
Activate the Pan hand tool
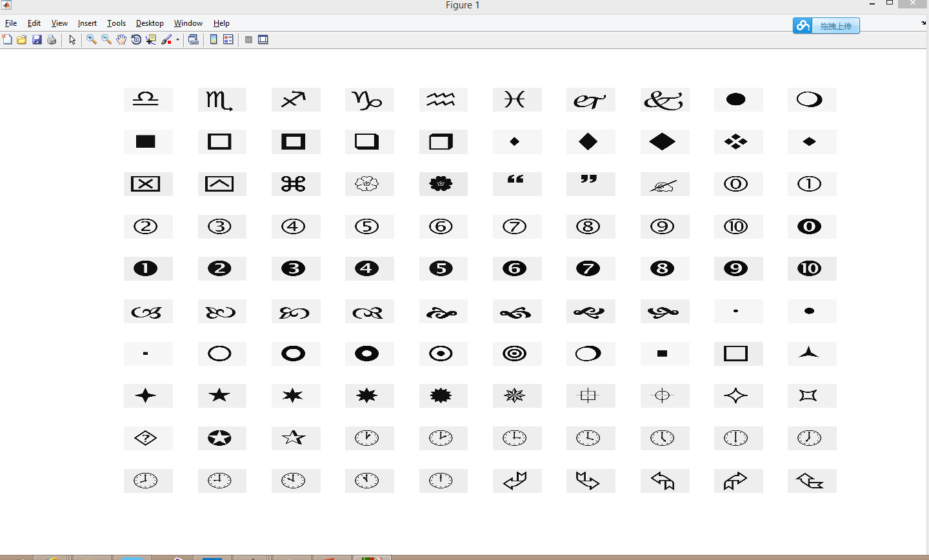click(x=121, y=40)
